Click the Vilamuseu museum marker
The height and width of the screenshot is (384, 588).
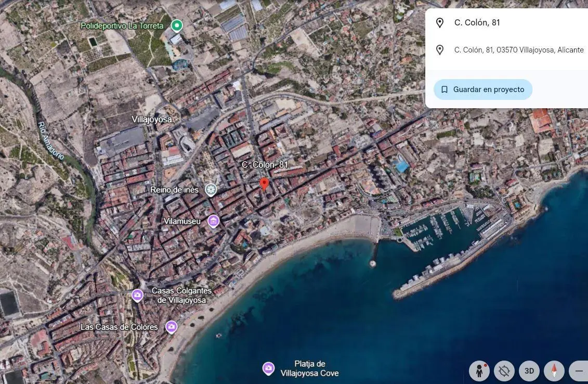pyautogui.click(x=213, y=221)
